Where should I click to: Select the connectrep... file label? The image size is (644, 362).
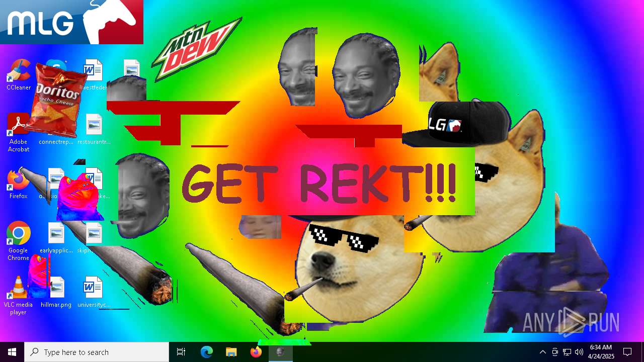pos(56,142)
